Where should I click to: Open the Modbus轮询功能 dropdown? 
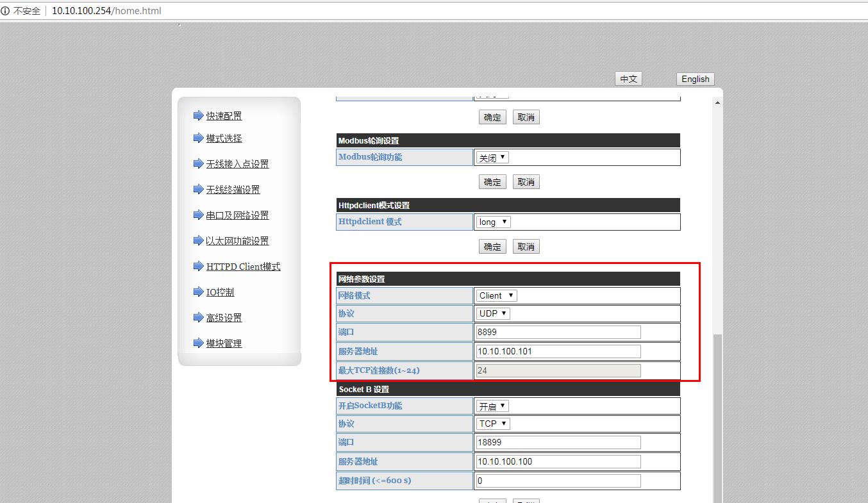492,158
